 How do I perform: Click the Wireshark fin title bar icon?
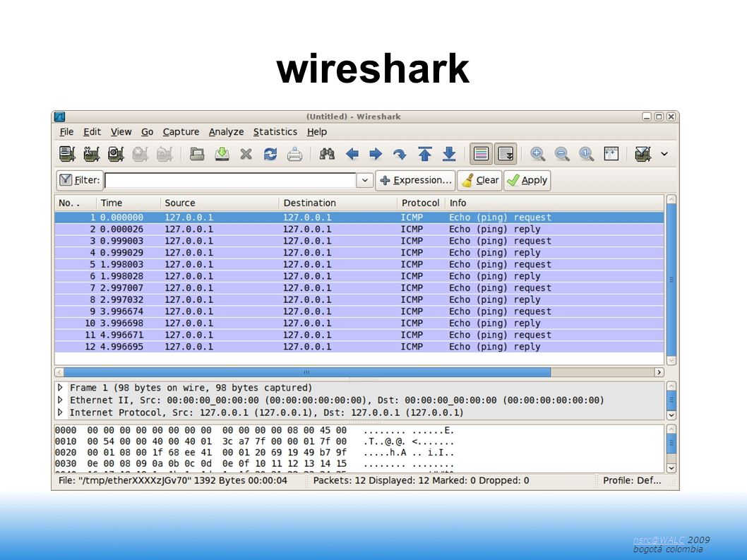tap(59, 117)
